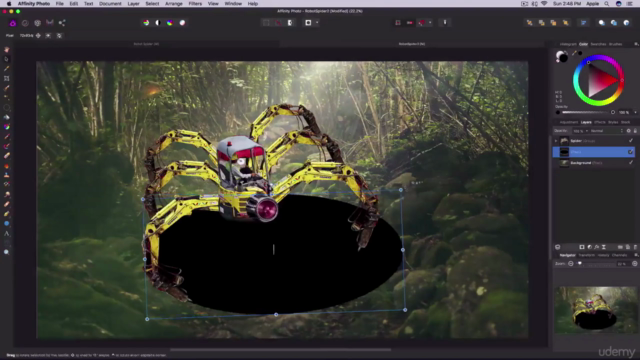Toggle visibility of the selected black ellipse layer
640x360 pixels.
tap(631, 152)
